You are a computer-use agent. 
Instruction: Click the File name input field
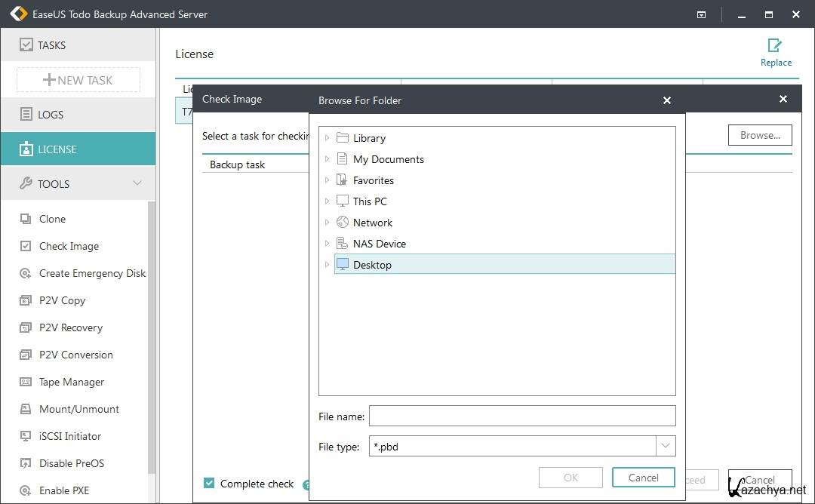(521, 416)
